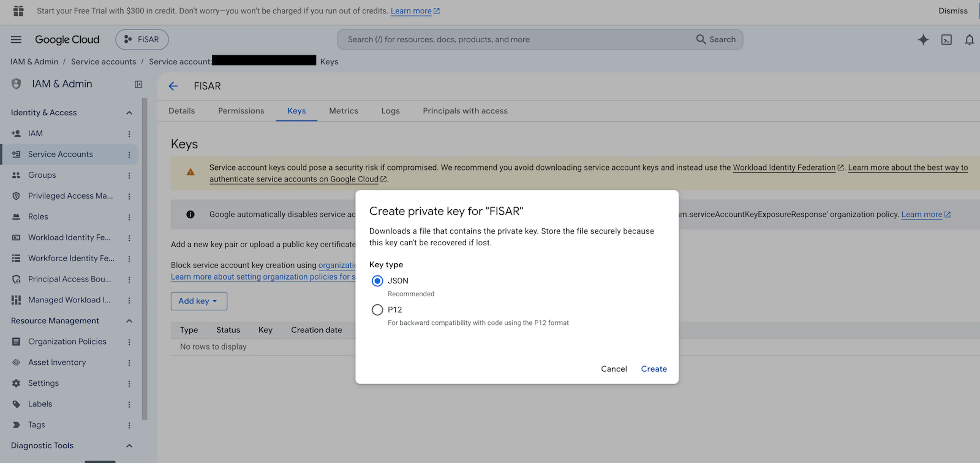Collapse the IAM & Admin side panel
Image resolution: width=980 pixels, height=463 pixels.
click(139, 85)
